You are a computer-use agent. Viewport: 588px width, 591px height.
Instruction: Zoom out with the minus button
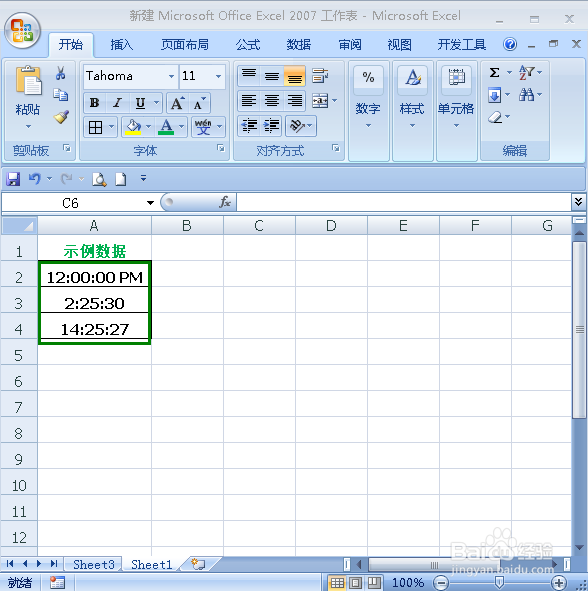coord(440,583)
